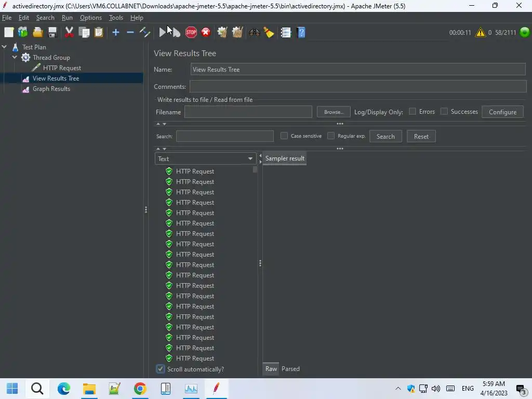The height and width of the screenshot is (399, 532).
Task: Switch to the Parsed tab
Action: [x=290, y=369]
